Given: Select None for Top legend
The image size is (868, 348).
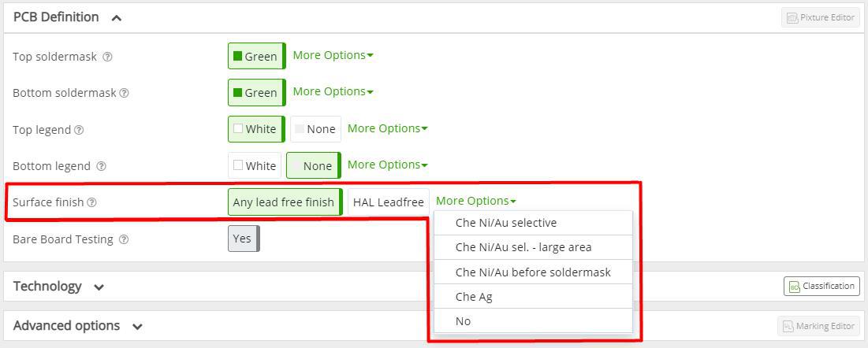Looking at the screenshot, I should coord(315,129).
